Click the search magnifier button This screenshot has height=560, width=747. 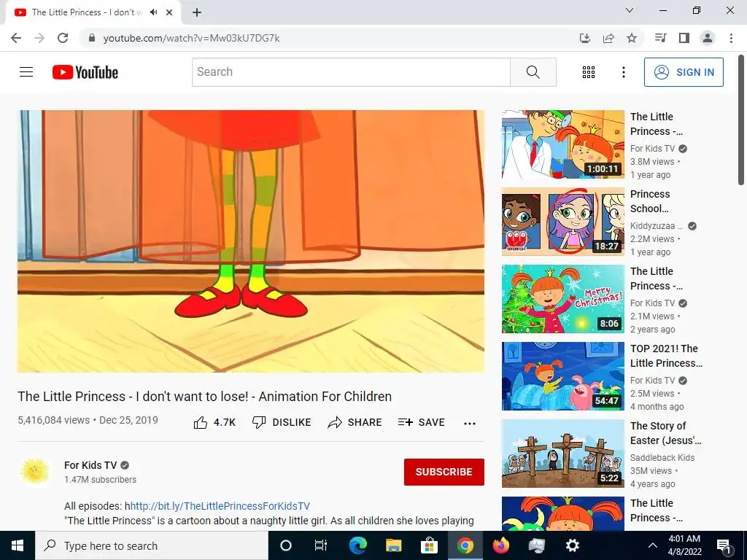coord(533,72)
